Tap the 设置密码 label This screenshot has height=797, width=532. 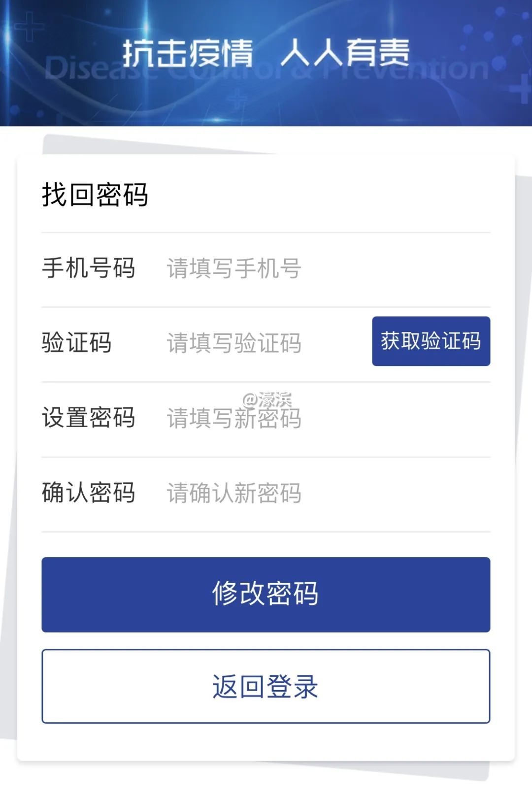click(x=89, y=418)
